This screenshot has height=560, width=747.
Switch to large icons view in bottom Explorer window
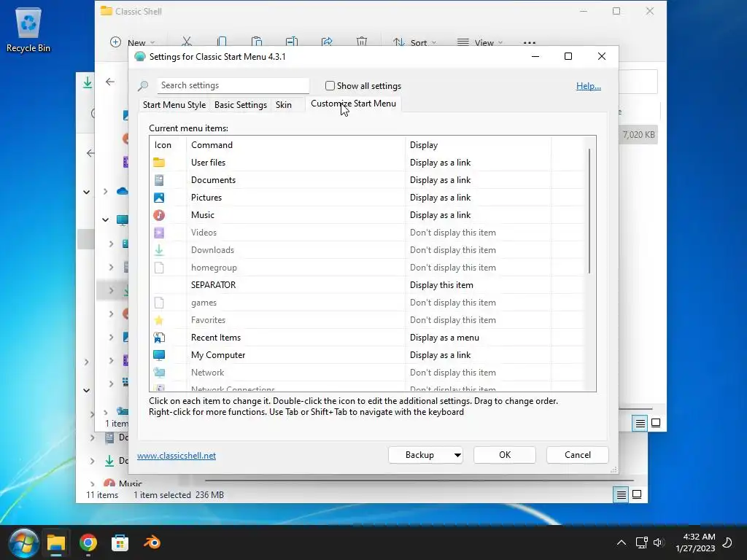tap(637, 495)
